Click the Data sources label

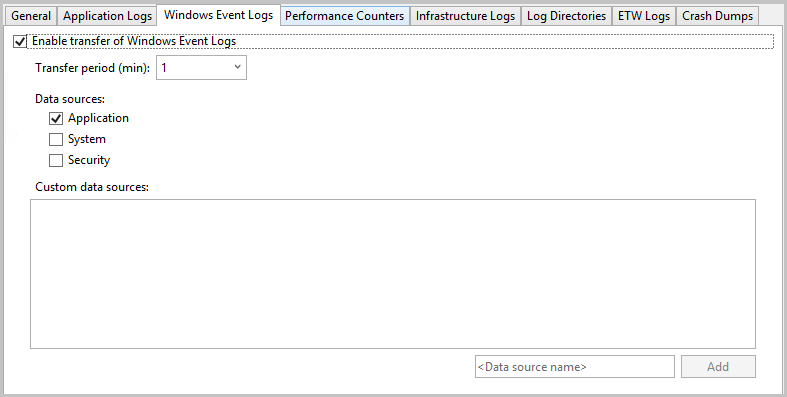(70, 99)
